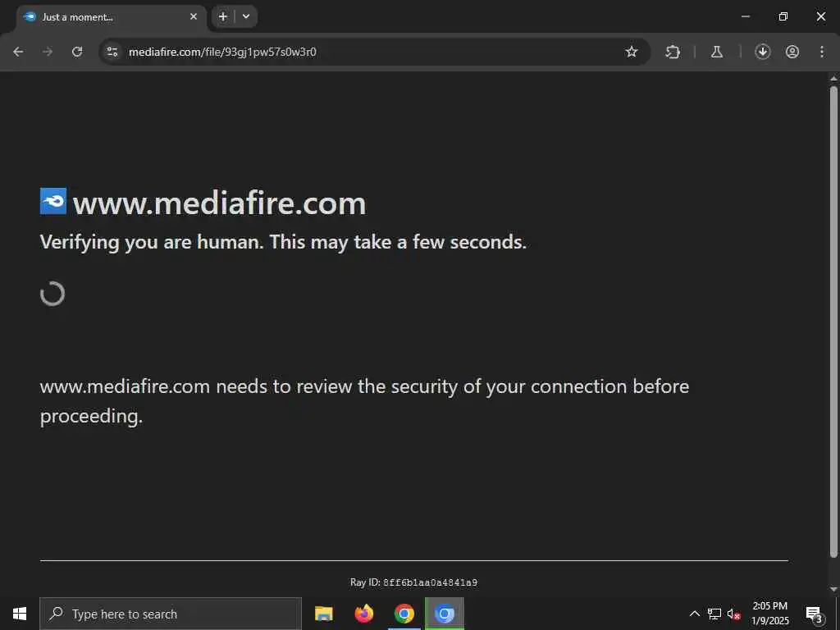Close the browser window

point(820,16)
